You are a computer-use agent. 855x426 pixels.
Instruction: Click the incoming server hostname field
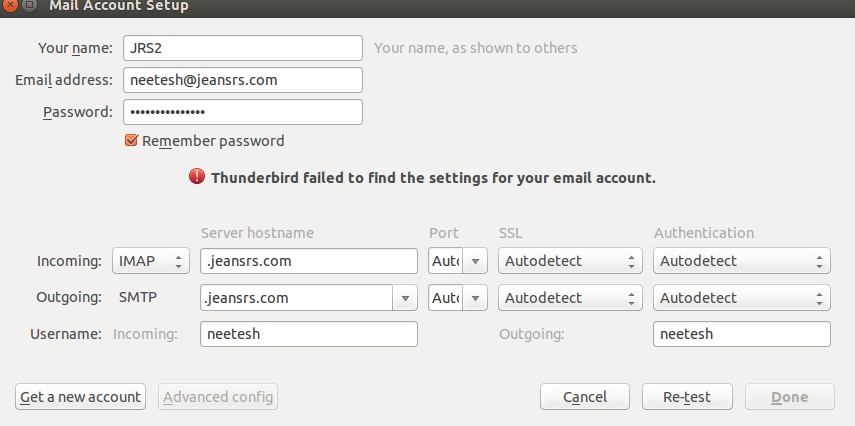pos(309,261)
